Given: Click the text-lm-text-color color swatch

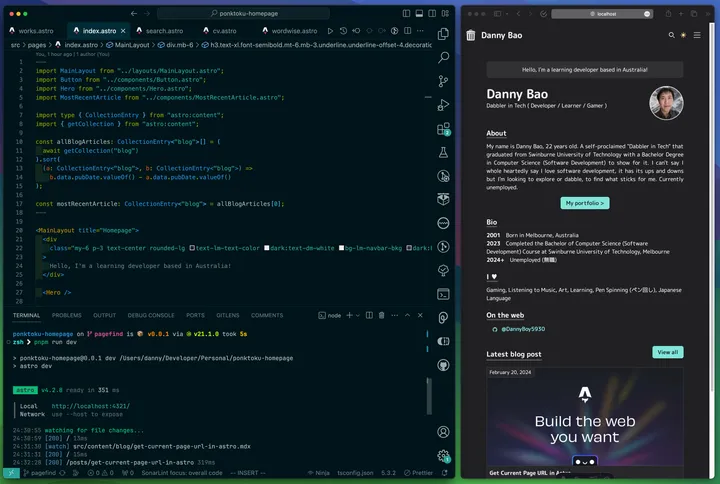Looking at the screenshot, I should (192, 248).
